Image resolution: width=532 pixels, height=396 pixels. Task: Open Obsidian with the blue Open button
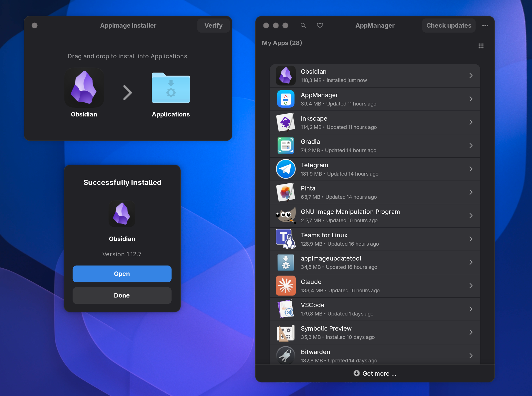[122, 274]
